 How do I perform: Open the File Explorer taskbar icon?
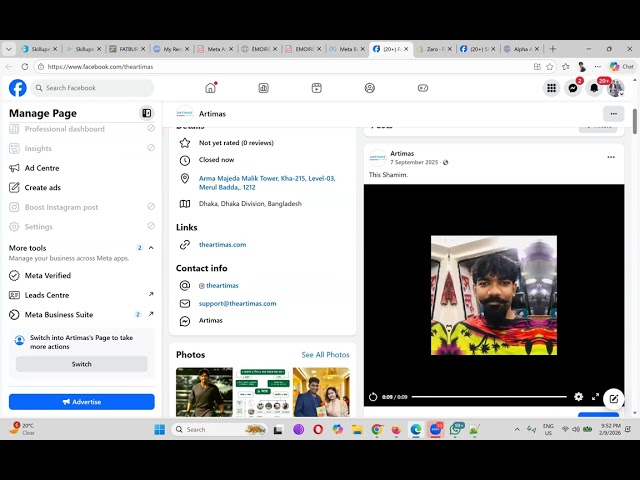tap(357, 429)
